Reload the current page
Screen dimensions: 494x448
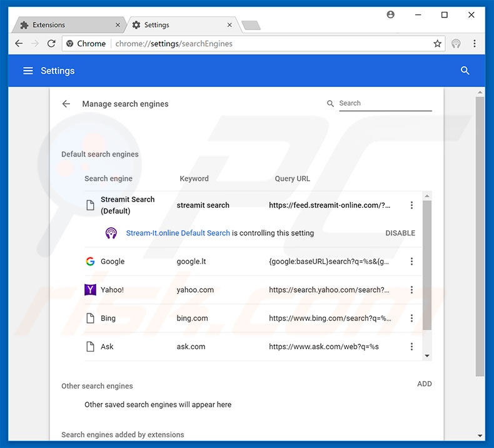point(51,44)
